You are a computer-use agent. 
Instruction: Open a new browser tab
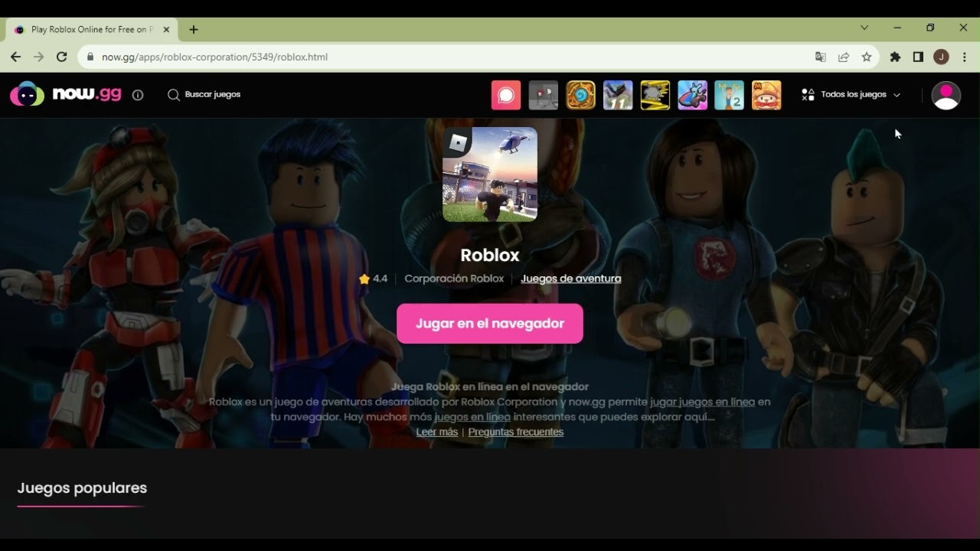[x=194, y=30]
